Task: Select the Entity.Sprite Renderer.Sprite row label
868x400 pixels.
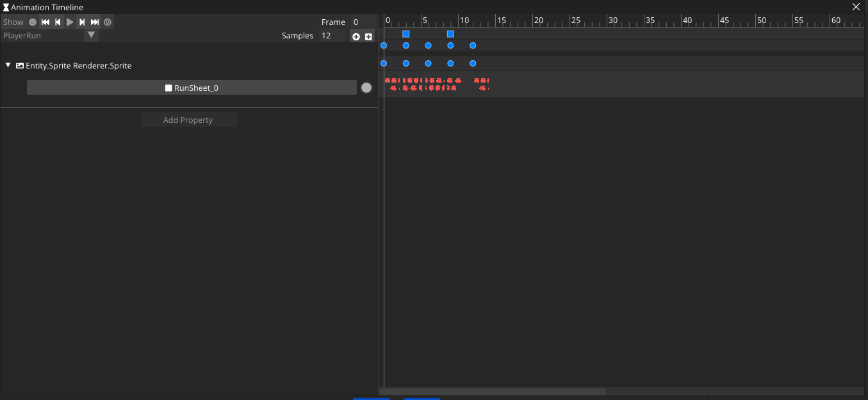Action: tap(79, 66)
